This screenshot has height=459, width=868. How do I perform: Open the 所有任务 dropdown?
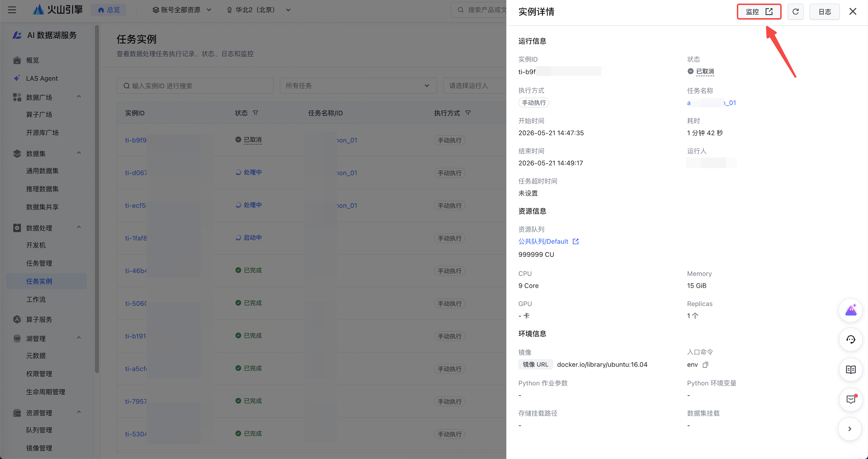(x=358, y=86)
